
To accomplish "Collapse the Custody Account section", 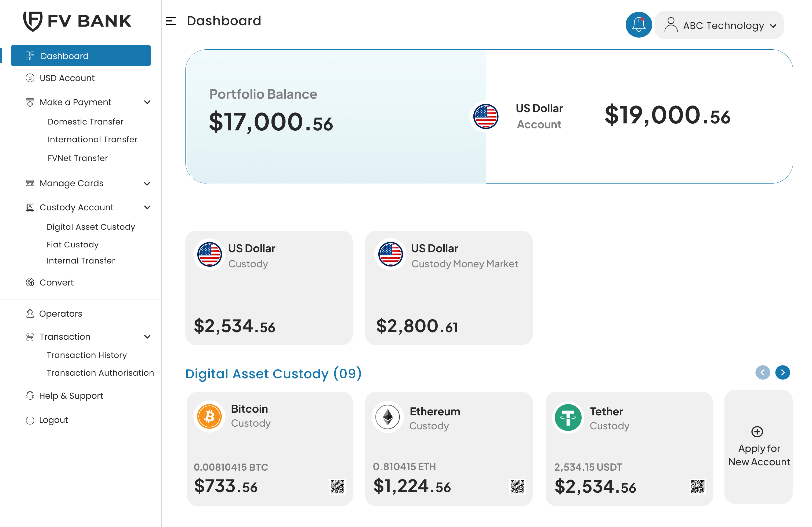I will pos(147,207).
